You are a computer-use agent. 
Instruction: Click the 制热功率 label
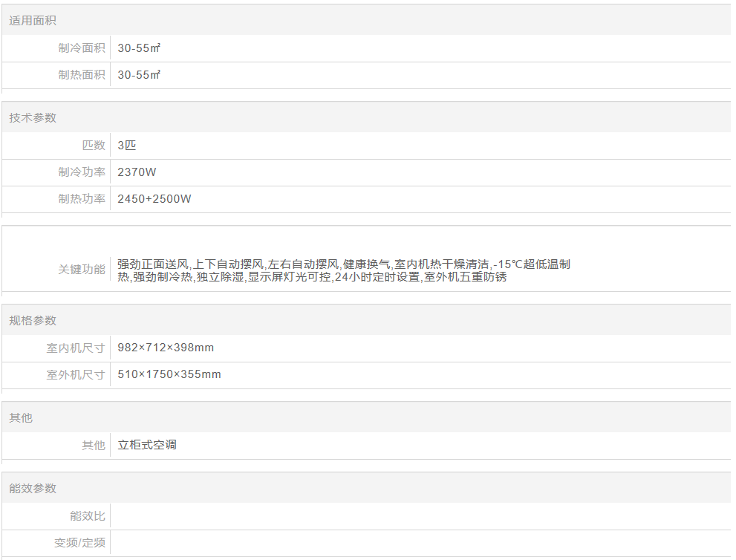pos(82,198)
